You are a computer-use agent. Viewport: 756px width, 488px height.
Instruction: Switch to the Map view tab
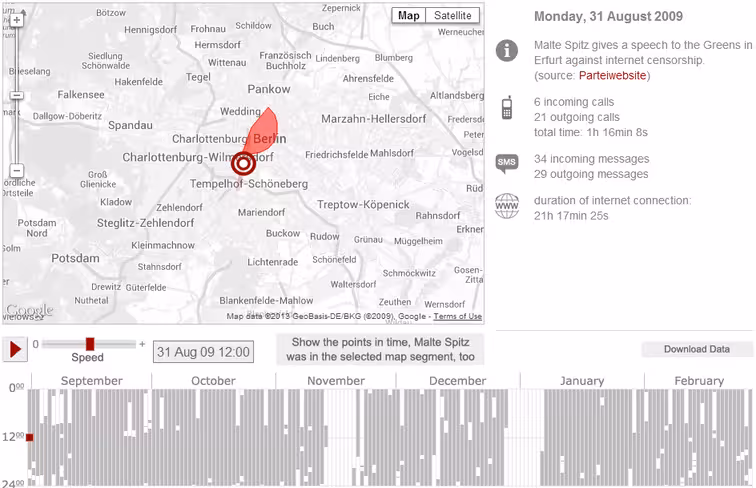408,15
